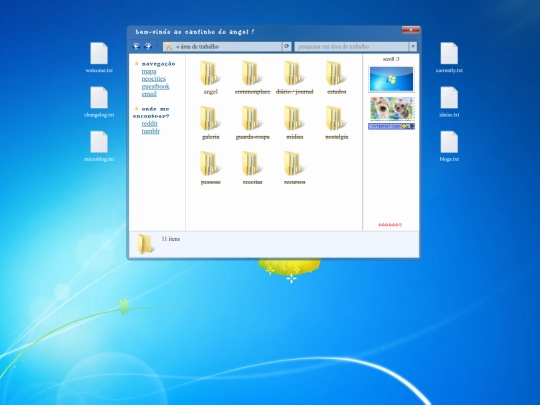
Task: Go back with the back arrow
Action: coord(136,46)
